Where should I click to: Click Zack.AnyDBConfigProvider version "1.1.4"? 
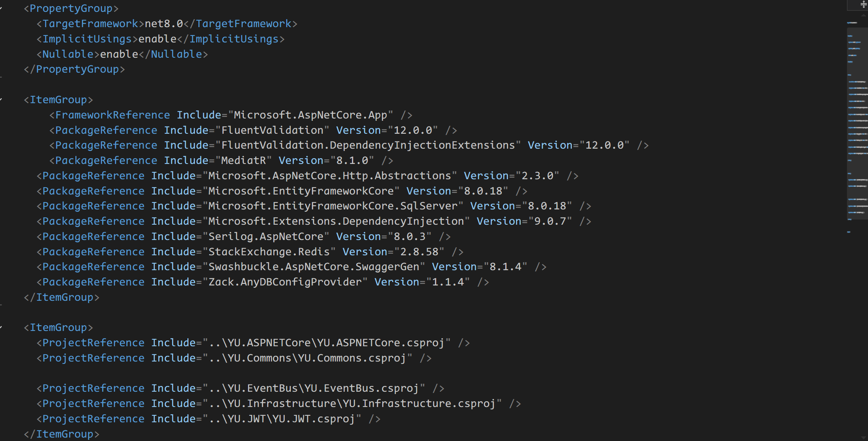click(x=448, y=282)
